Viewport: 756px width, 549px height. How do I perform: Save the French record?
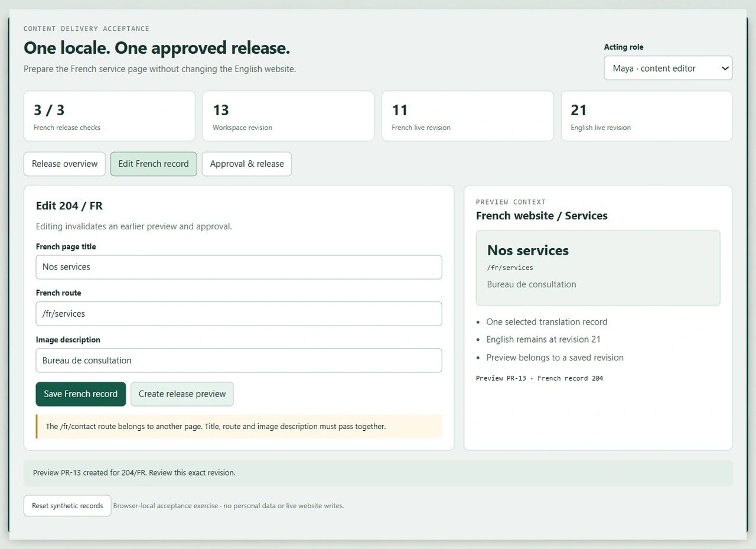[81, 394]
